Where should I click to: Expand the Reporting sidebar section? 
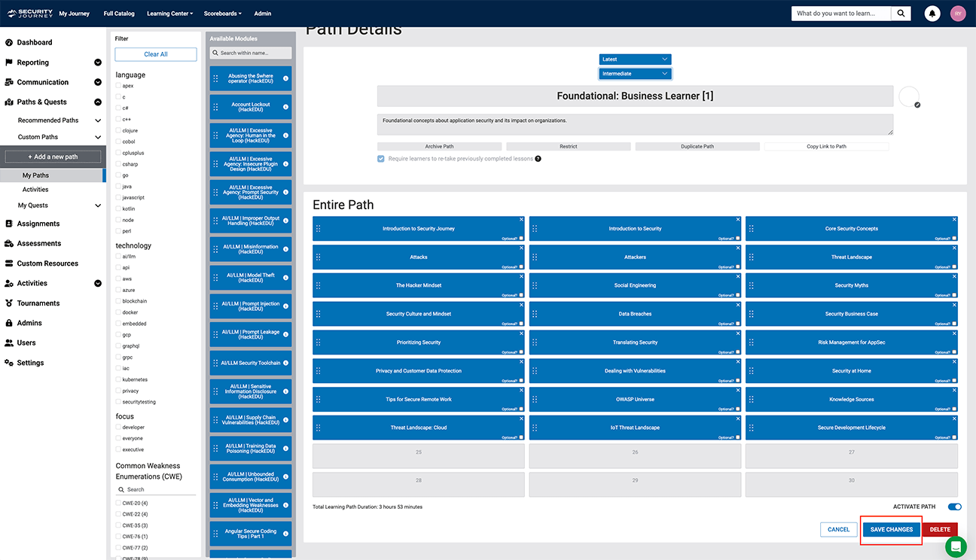coord(97,62)
